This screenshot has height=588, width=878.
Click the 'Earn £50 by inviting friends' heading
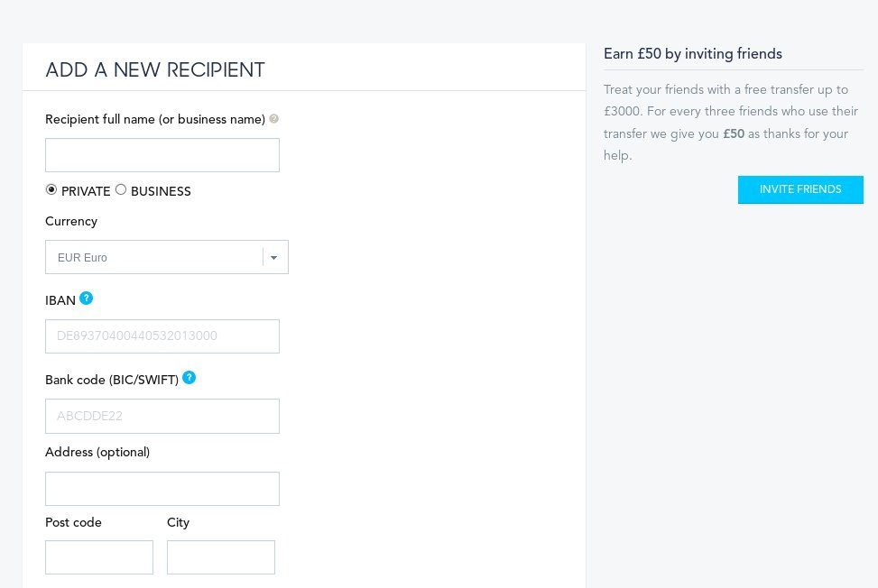click(692, 54)
